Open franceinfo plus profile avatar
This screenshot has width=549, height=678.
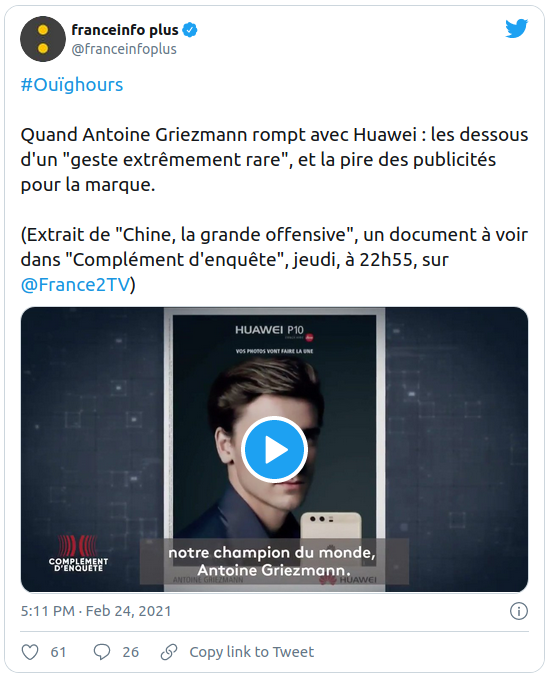click(43, 39)
